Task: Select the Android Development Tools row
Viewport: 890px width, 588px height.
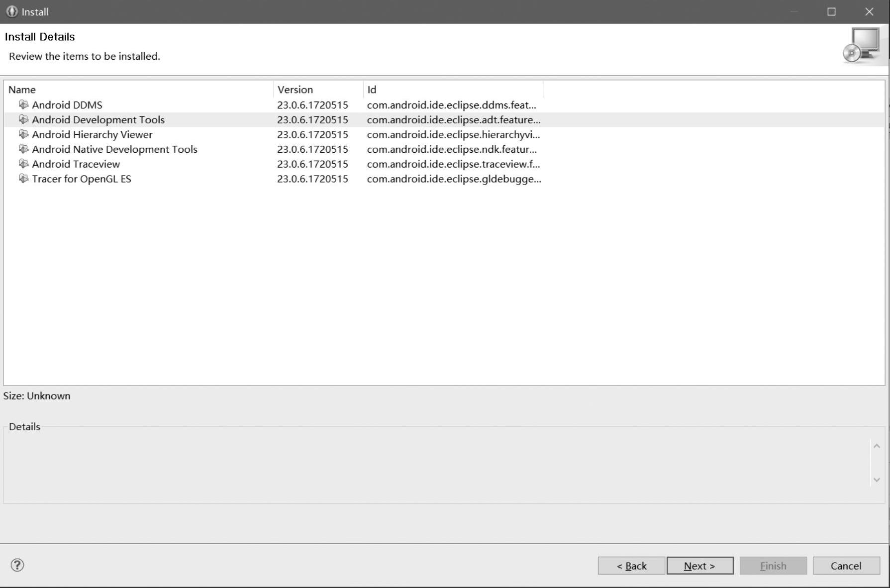Action: point(444,120)
